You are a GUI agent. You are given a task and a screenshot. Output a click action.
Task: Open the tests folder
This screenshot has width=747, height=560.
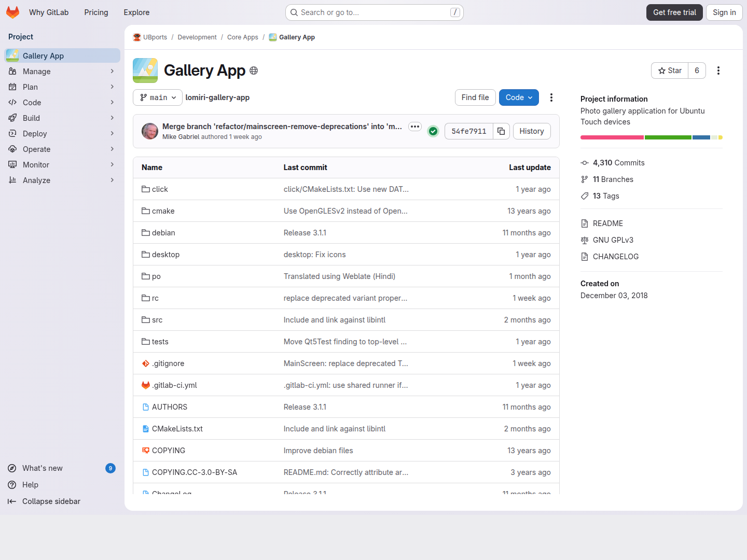click(160, 342)
